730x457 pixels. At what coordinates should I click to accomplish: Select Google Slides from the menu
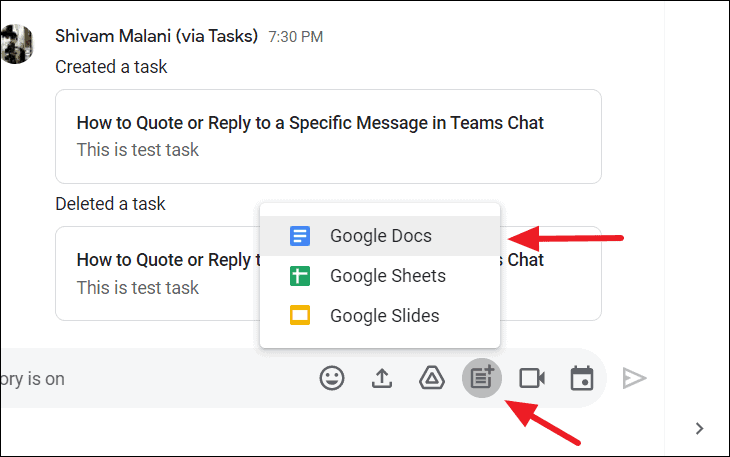380,316
